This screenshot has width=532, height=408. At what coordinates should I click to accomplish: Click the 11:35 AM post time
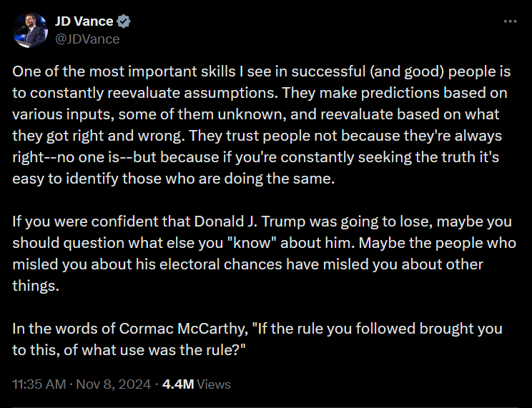(x=39, y=384)
